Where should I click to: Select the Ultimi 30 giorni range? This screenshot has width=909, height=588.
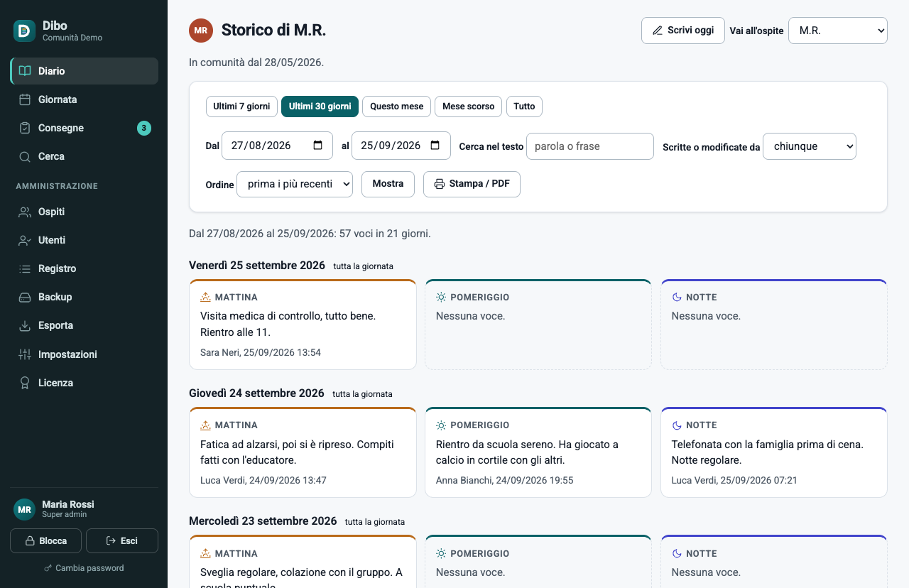pos(320,107)
